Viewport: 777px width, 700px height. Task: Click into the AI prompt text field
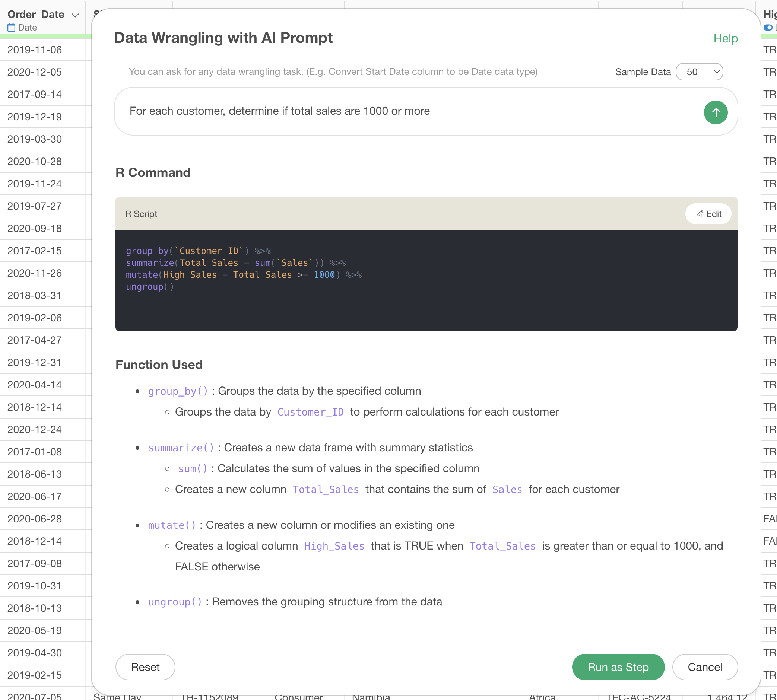coord(408,111)
